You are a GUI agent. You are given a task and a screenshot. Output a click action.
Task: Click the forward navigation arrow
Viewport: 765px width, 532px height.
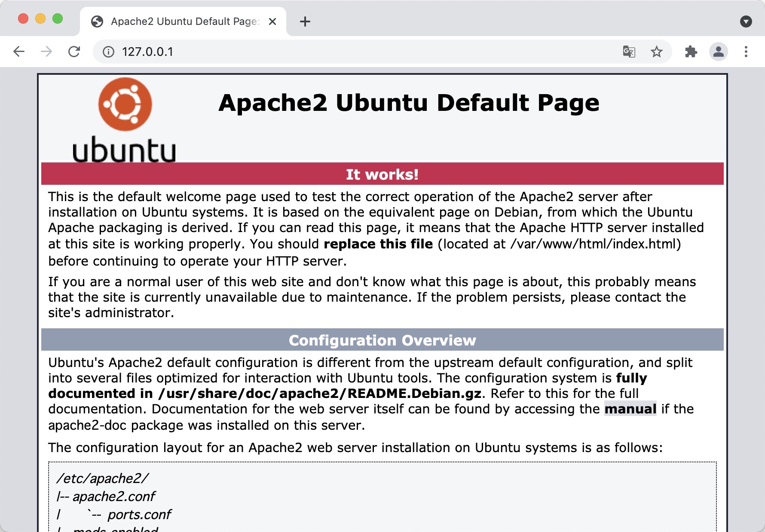point(46,52)
